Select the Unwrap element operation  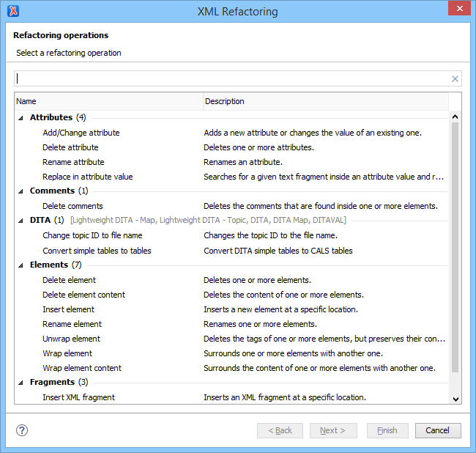(71, 339)
